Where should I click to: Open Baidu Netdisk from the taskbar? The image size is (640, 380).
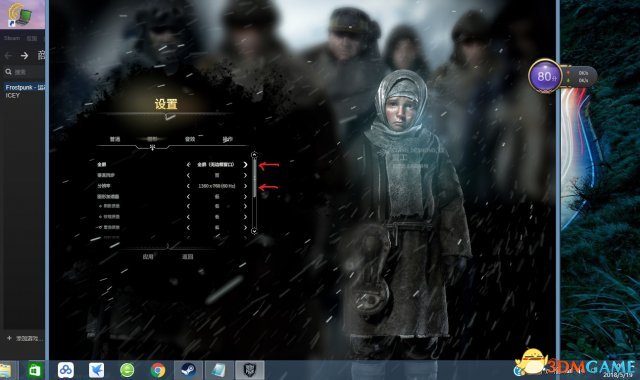66,370
